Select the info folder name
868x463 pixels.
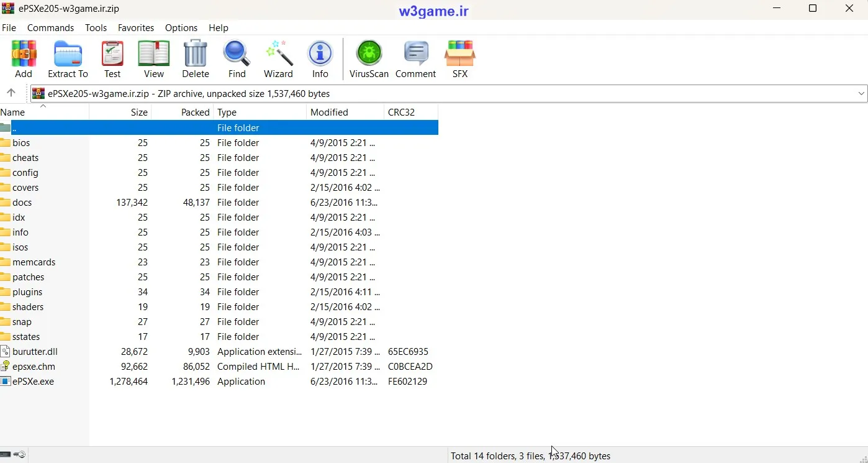[20, 232]
